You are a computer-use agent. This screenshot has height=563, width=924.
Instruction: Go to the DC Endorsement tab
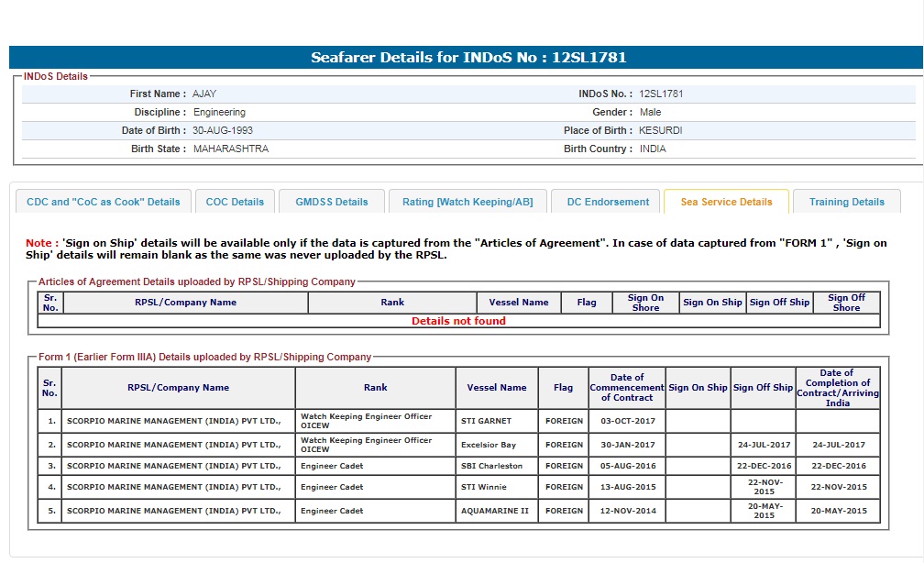(x=608, y=202)
